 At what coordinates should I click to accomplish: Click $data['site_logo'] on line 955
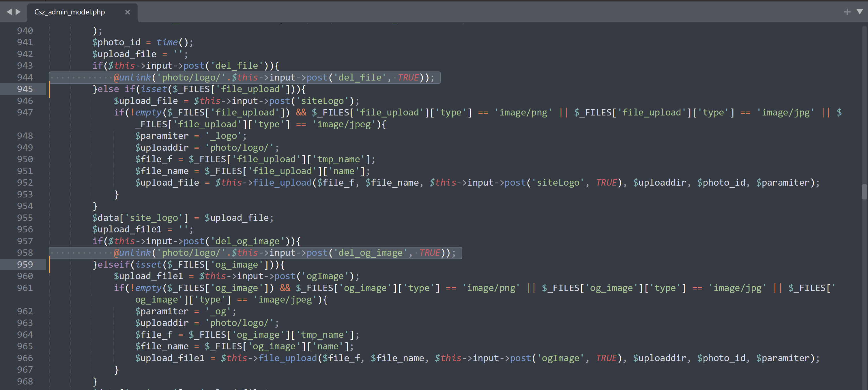140,218
